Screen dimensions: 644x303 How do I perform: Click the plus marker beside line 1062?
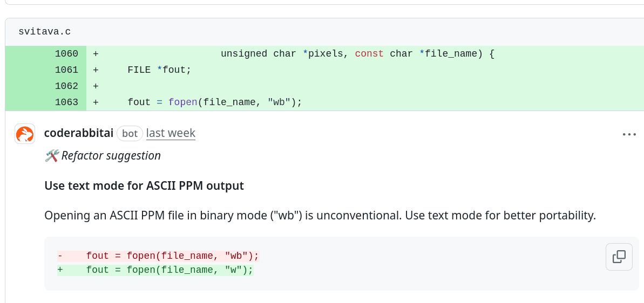point(96,86)
